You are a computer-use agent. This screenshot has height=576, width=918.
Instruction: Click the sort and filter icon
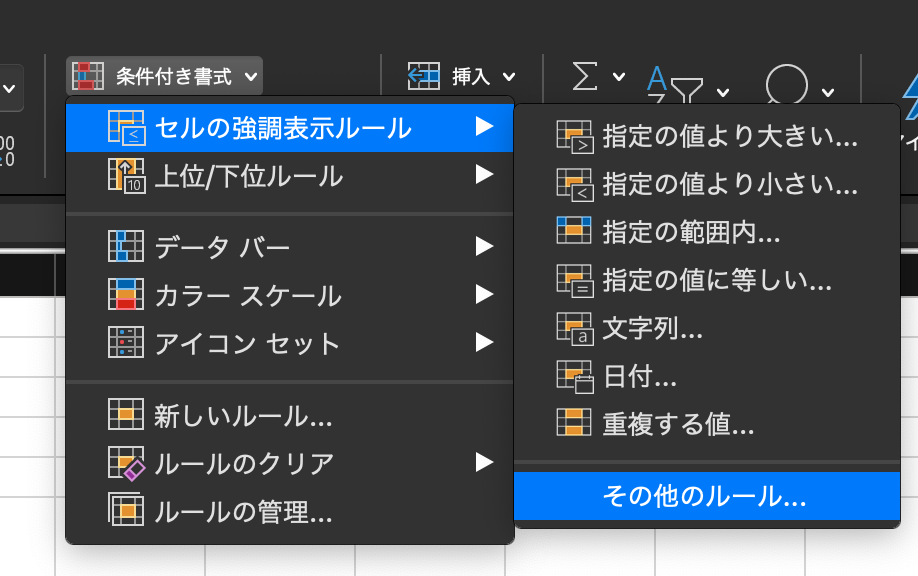(675, 85)
